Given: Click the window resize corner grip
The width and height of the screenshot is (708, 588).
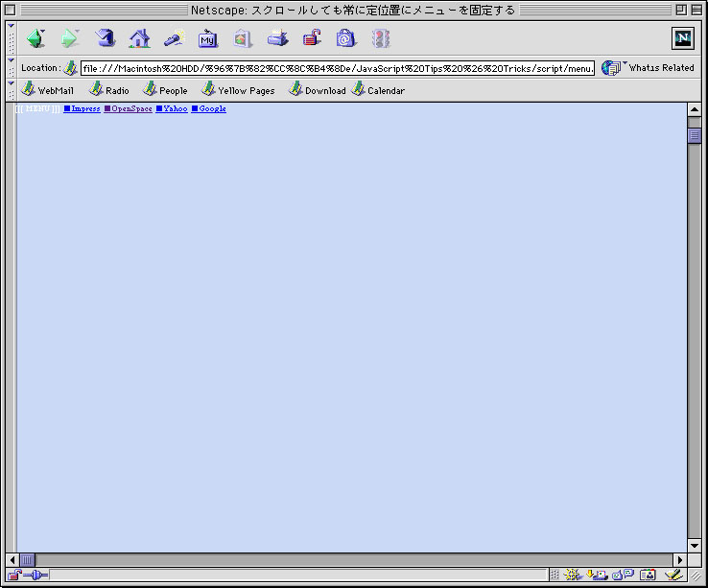Looking at the screenshot, I should pyautogui.click(x=696, y=575).
